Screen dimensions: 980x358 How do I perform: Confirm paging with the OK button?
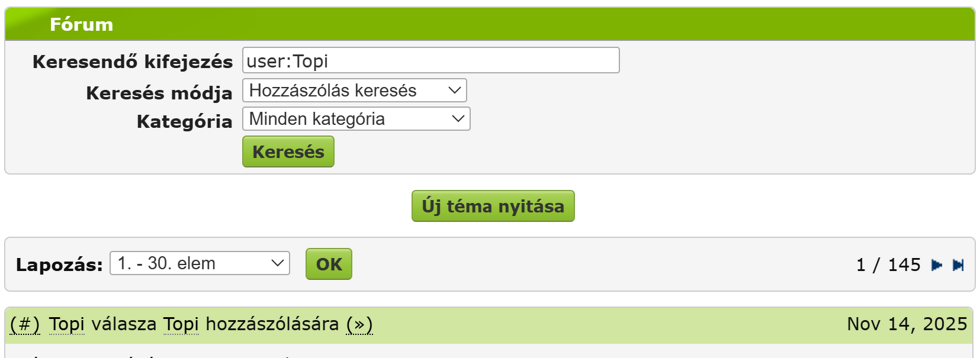click(x=329, y=264)
